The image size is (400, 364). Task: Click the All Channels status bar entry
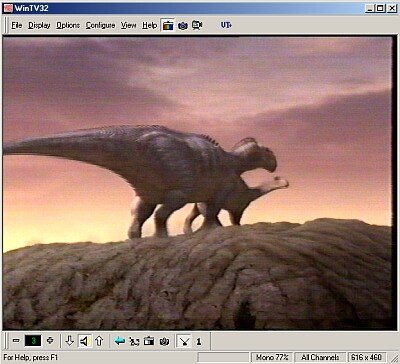tap(320, 357)
